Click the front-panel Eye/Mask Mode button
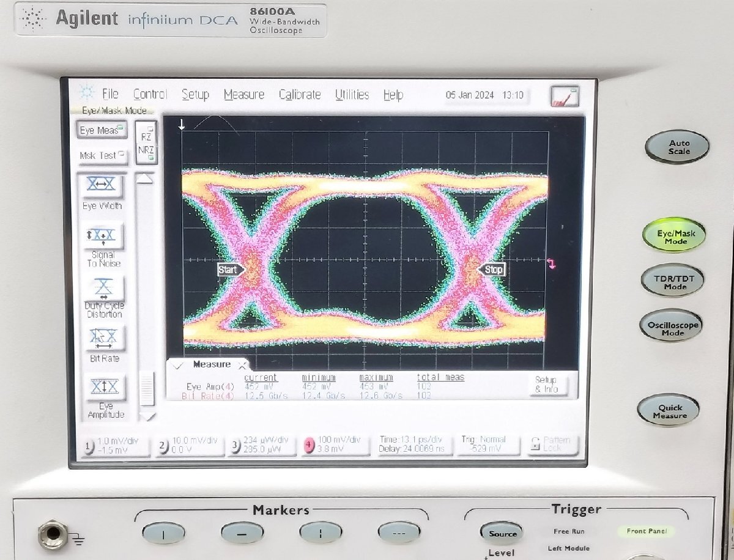The width and height of the screenshot is (734, 560). (x=673, y=236)
